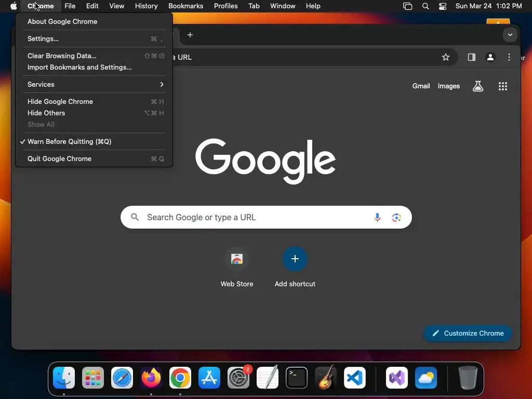Open Spotlight search in menu bar
The width and height of the screenshot is (532, 399).
425,6
